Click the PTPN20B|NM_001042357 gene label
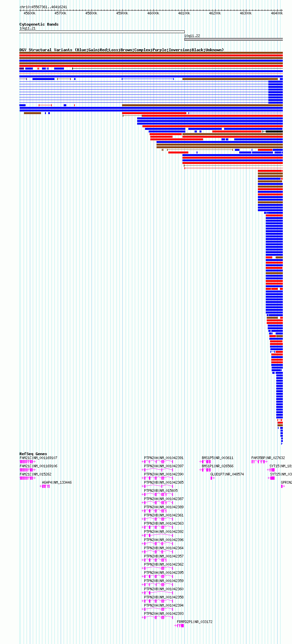This screenshot has width=292, height=644. (x=164, y=556)
